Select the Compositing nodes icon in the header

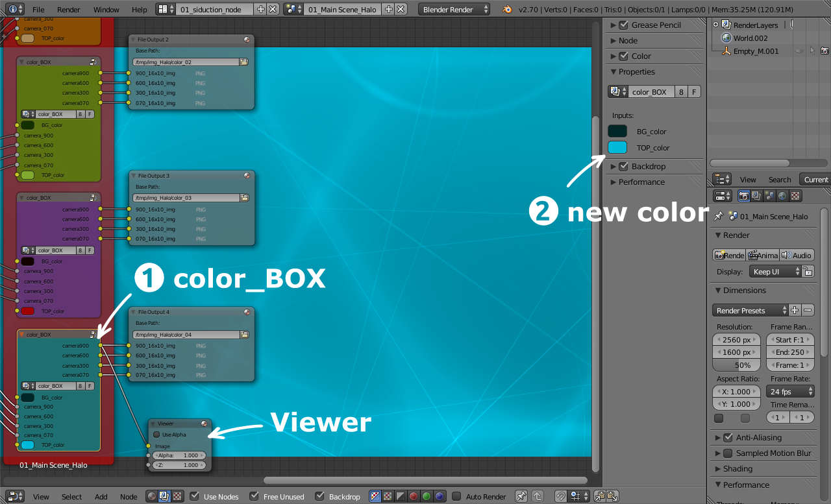164,496
